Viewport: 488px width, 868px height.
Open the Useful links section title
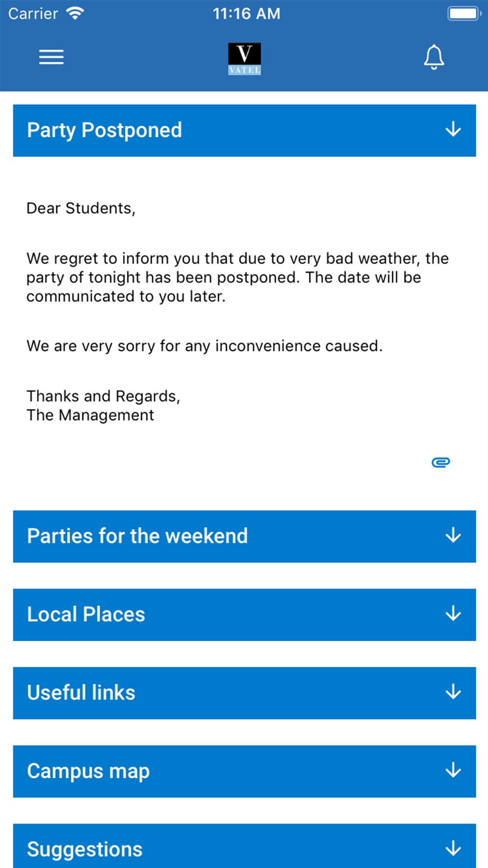[x=81, y=692]
